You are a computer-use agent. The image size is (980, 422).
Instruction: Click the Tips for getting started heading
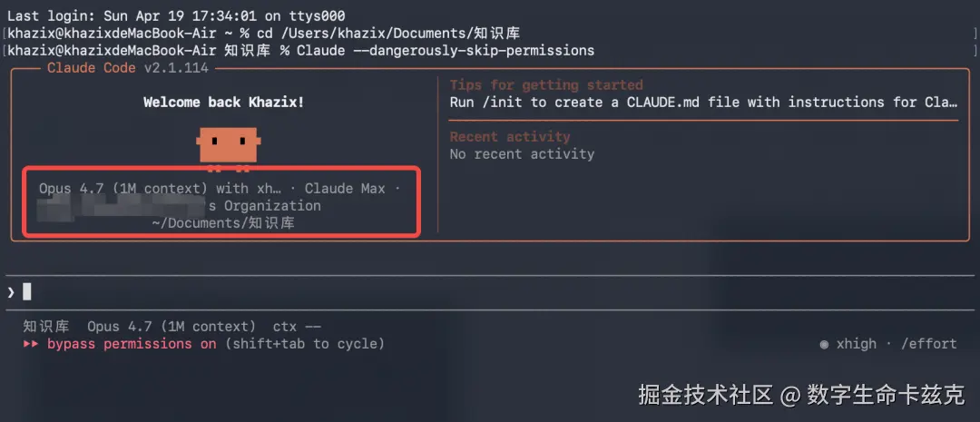pos(546,85)
